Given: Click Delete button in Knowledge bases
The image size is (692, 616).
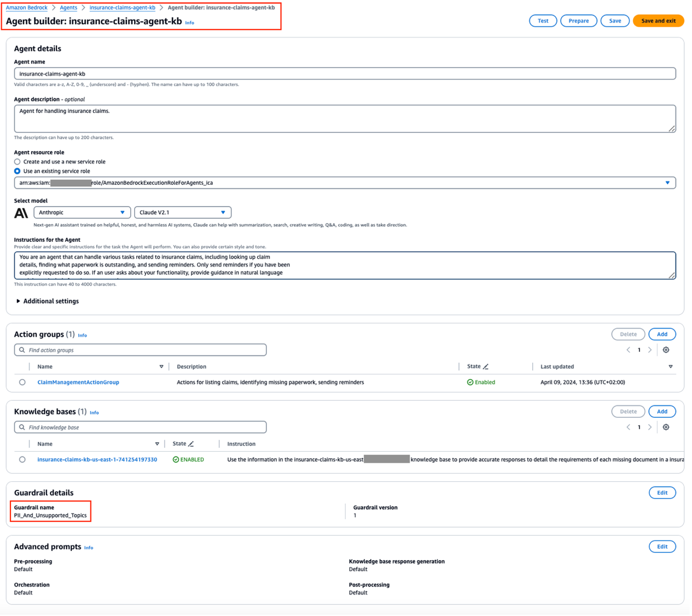Looking at the screenshot, I should point(628,412).
